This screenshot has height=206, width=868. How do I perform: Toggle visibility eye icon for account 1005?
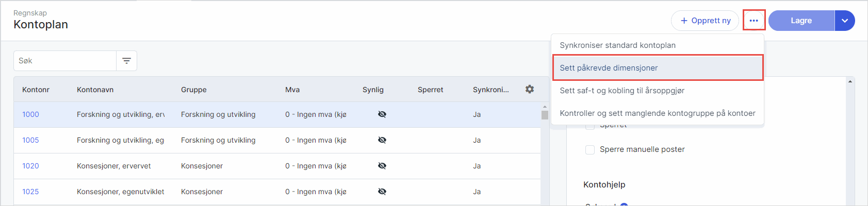tap(382, 140)
